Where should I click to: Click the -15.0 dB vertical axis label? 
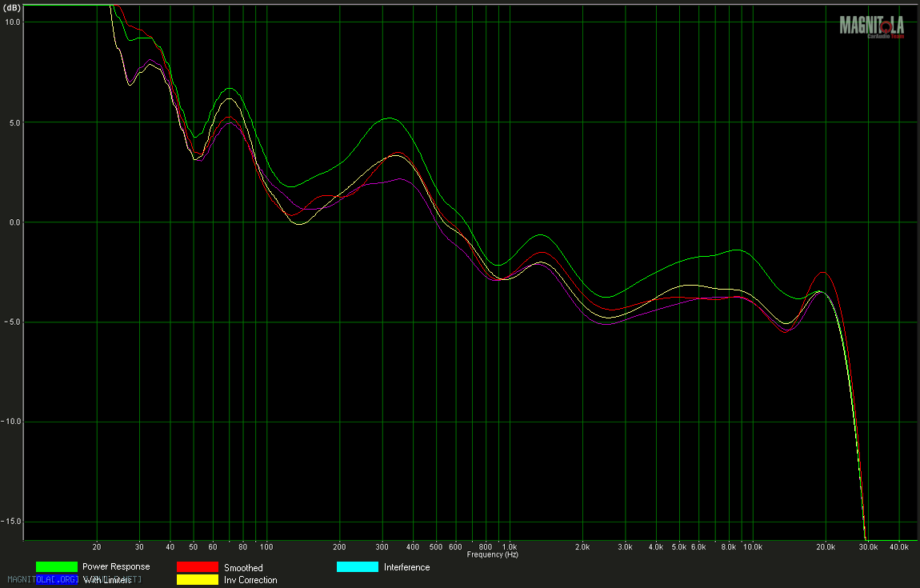click(10, 522)
